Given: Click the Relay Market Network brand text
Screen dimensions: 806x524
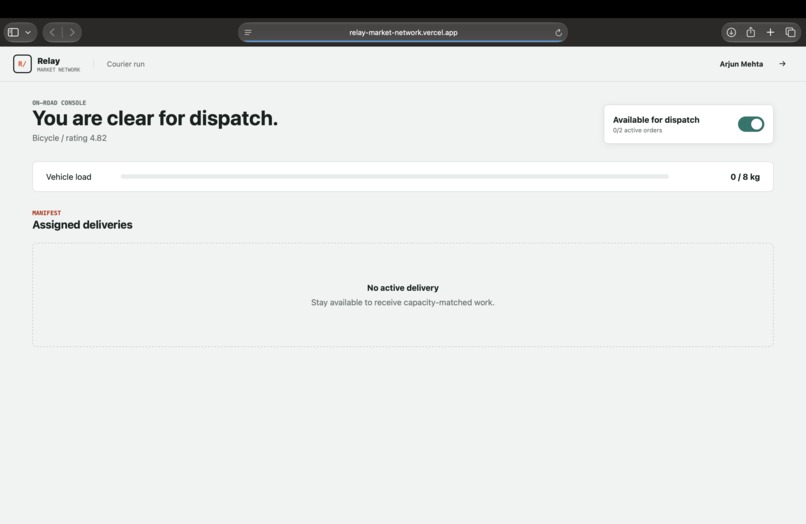Looking at the screenshot, I should point(58,64).
